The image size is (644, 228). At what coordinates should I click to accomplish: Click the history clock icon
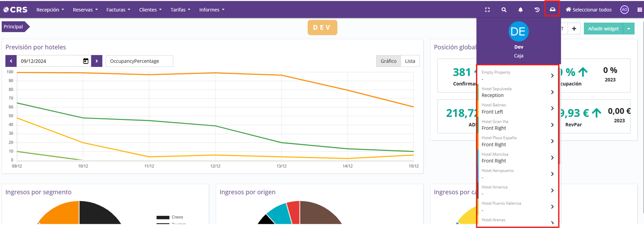click(x=537, y=10)
